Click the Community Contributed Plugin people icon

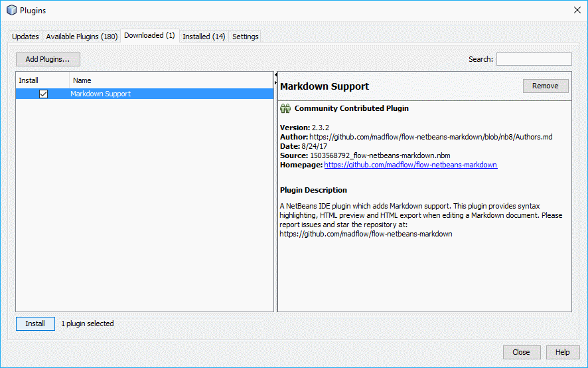coord(285,108)
